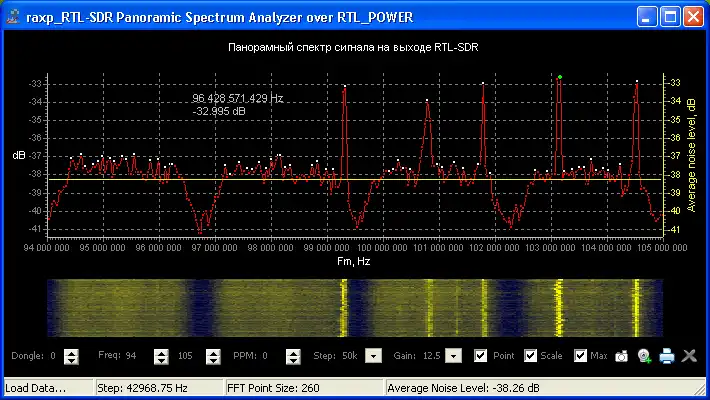Click the 96 428 571.429 Hz cursor readout
710x400 pixels.
[x=237, y=98]
